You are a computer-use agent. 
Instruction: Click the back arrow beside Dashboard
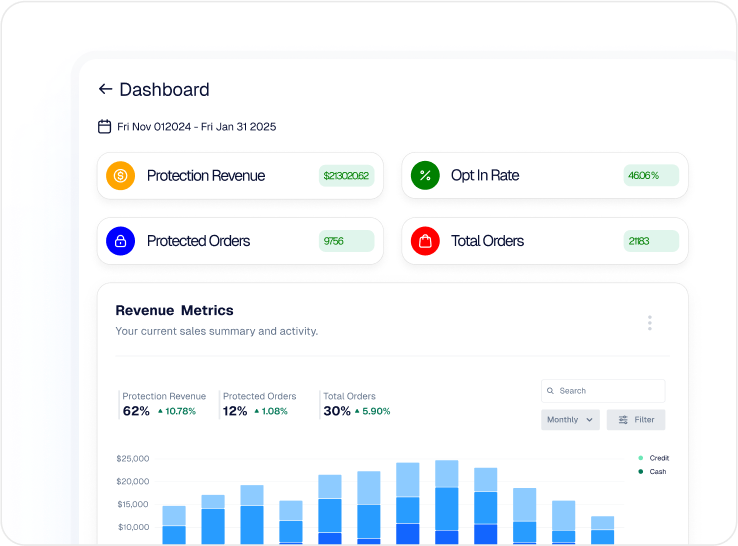(x=105, y=89)
